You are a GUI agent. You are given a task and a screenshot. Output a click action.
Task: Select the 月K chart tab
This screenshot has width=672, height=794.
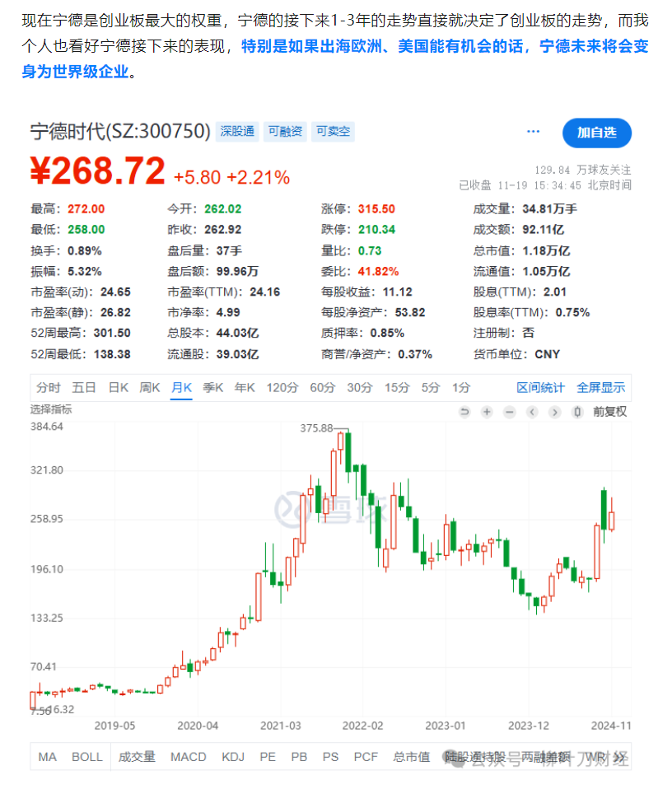click(181, 388)
